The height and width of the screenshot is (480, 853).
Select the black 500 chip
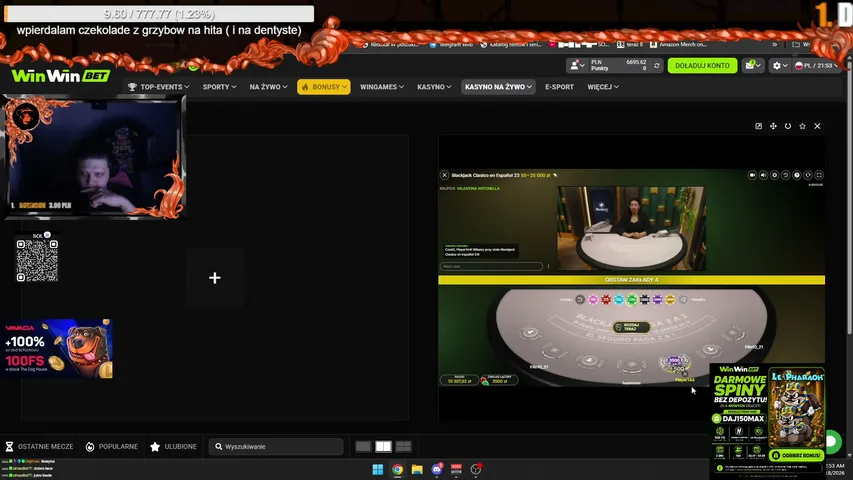click(645, 299)
